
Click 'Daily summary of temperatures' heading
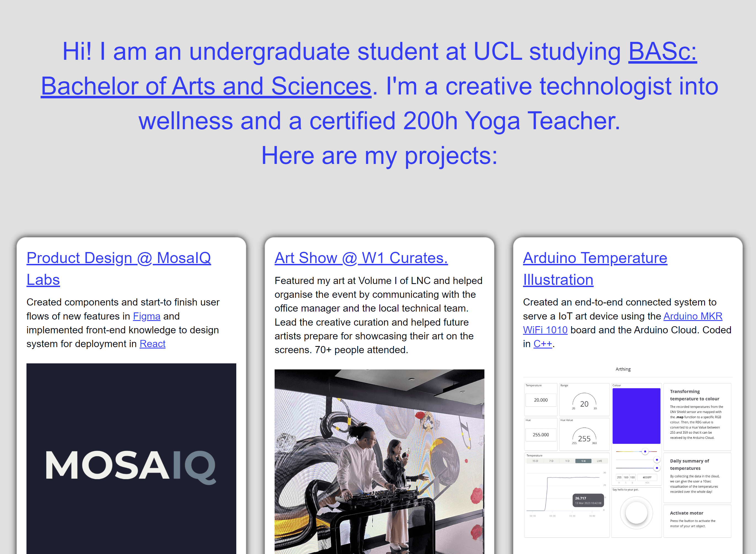tap(689, 464)
